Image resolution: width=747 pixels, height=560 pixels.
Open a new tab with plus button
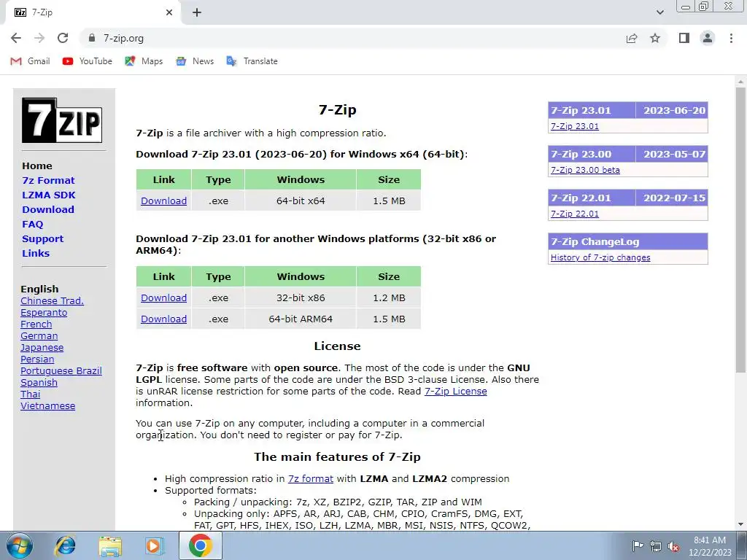click(x=197, y=13)
